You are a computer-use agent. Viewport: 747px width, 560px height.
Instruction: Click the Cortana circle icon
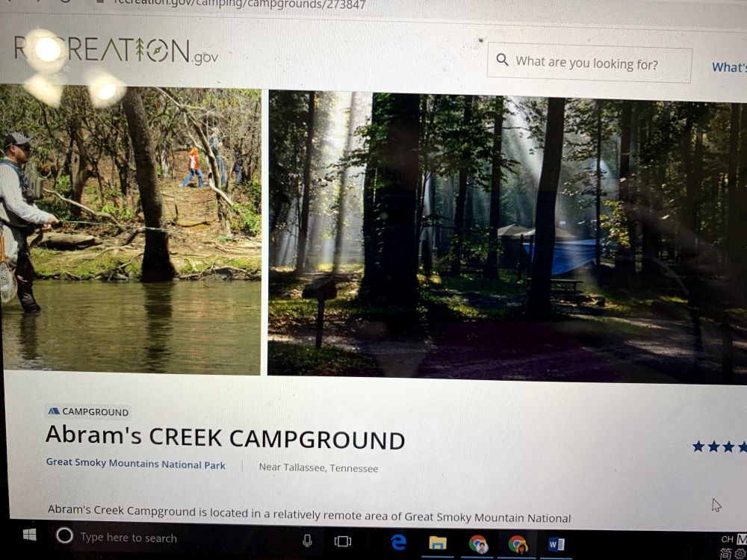(x=64, y=535)
